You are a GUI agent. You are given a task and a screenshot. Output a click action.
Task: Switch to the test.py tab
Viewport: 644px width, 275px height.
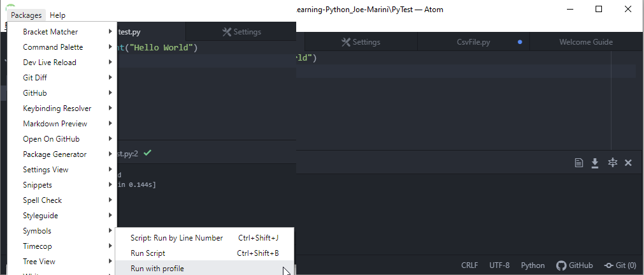pos(152,32)
